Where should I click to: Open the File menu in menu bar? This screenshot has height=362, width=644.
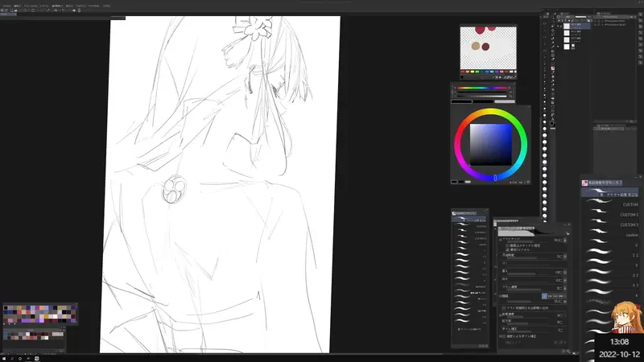click(6, 5)
